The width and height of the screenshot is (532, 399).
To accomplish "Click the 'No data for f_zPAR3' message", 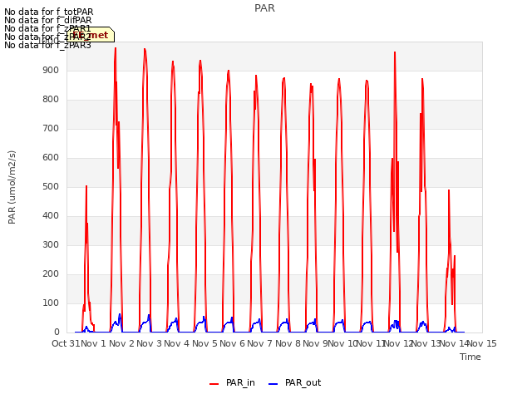I will 47,45.
